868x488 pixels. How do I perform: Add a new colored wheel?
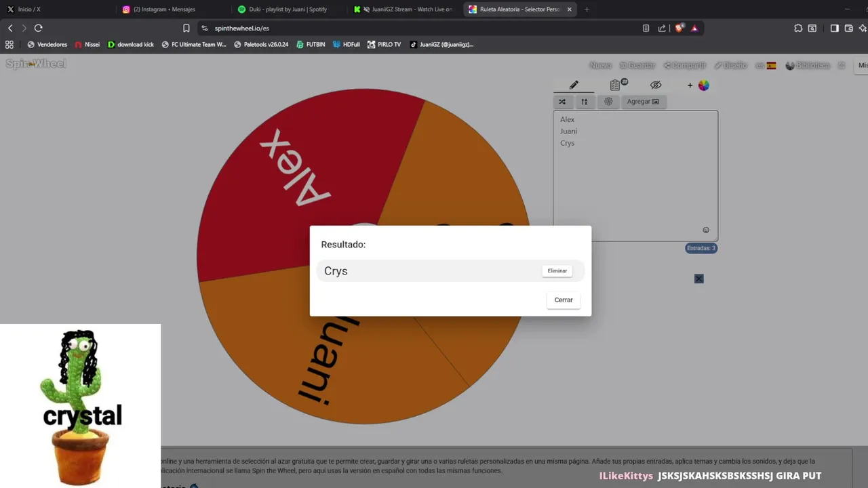(699, 85)
